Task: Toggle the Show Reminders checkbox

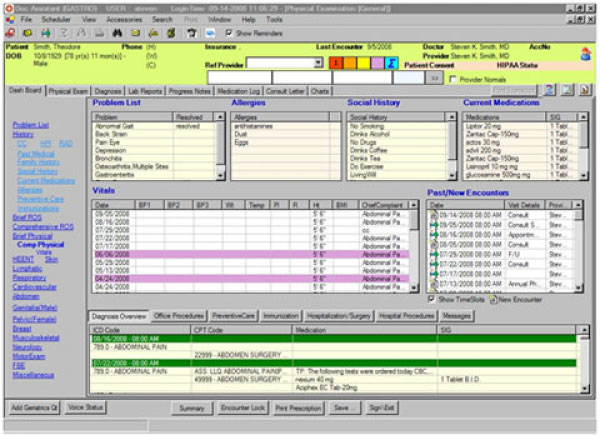Action: click(x=228, y=33)
